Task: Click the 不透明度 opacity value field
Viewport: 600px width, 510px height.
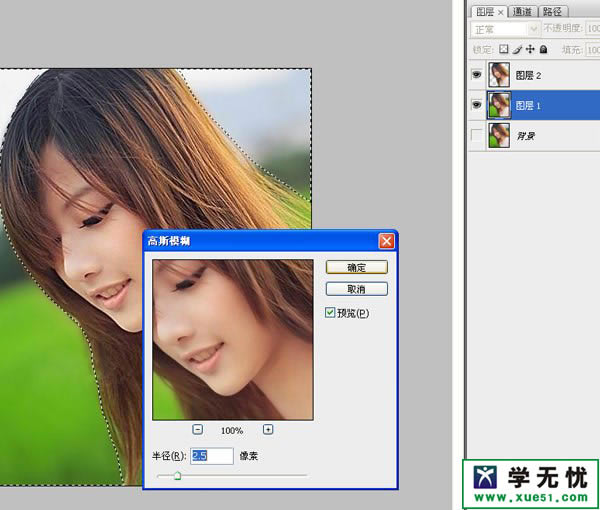Action: click(593, 29)
